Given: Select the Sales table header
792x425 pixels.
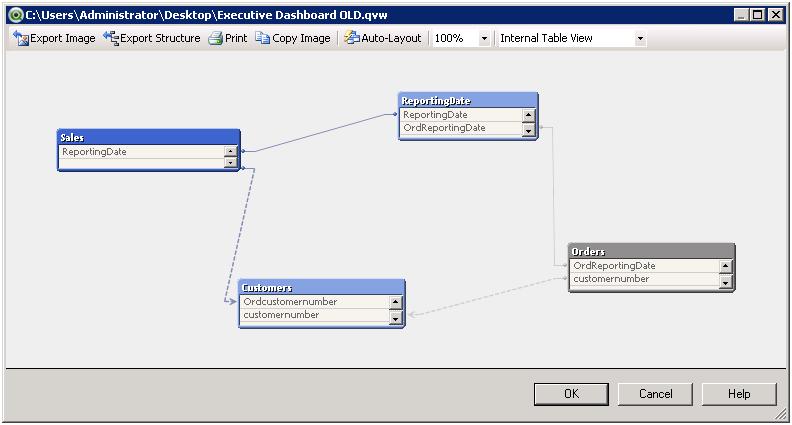Looking at the screenshot, I should point(148,137).
